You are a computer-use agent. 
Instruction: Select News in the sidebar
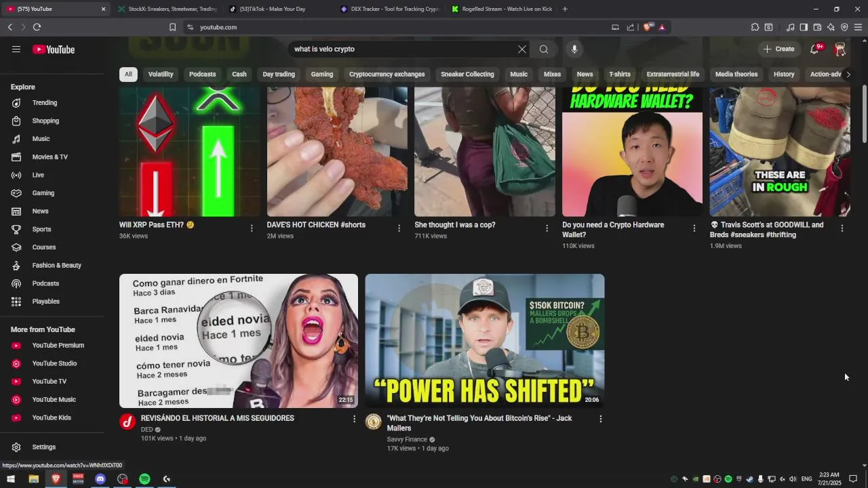point(40,211)
